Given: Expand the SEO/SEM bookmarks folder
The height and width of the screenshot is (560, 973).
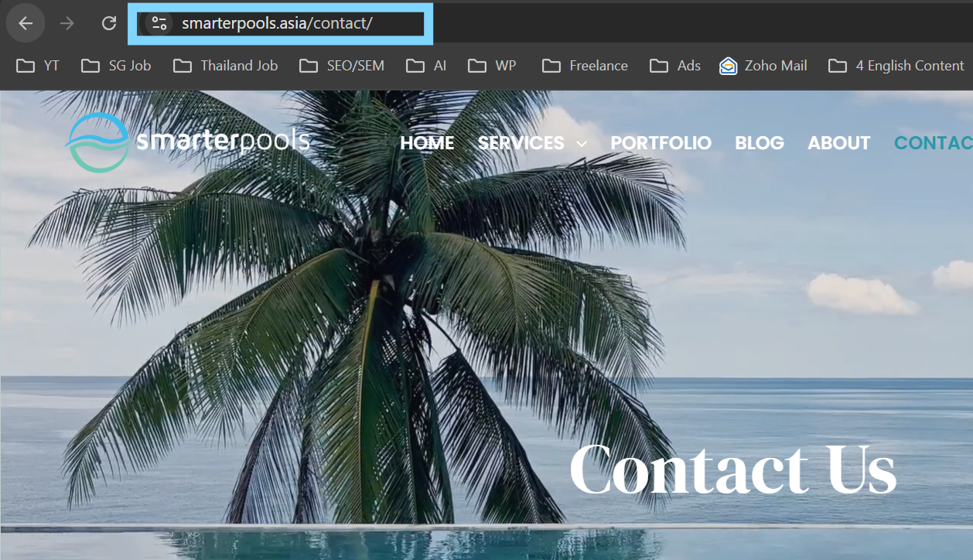Looking at the screenshot, I should coord(342,66).
